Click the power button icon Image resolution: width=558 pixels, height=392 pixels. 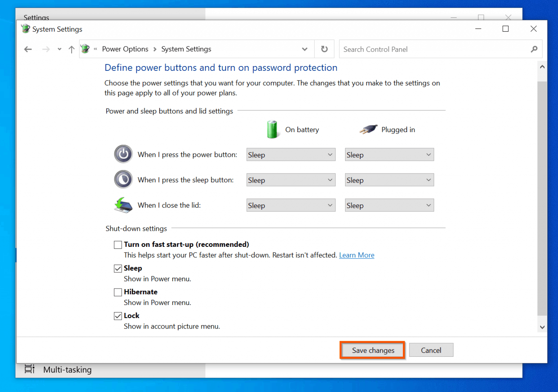coord(123,154)
